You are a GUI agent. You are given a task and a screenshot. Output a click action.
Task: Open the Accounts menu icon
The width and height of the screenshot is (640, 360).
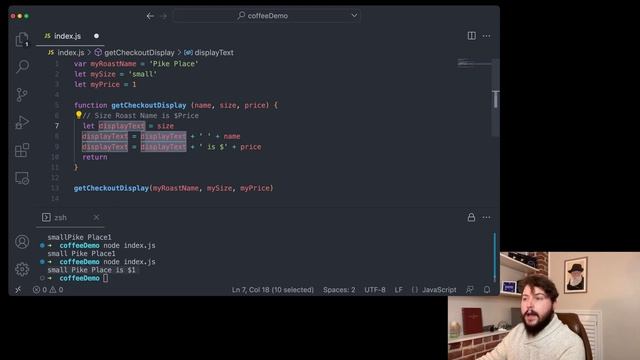pos(22,242)
